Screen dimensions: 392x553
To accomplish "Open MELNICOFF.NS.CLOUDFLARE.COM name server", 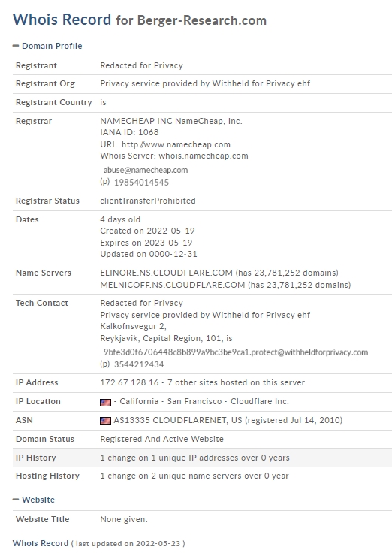I will pos(173,285).
